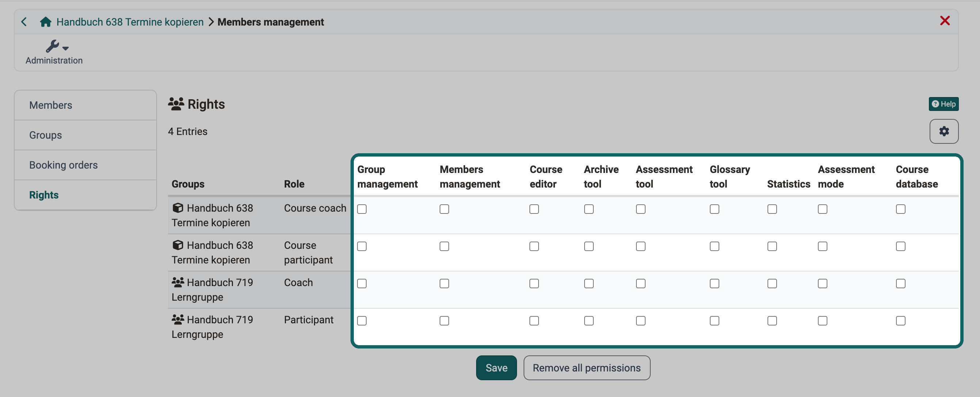The image size is (980, 397).
Task: Check Archive tool for Coach row
Action: pyautogui.click(x=589, y=284)
